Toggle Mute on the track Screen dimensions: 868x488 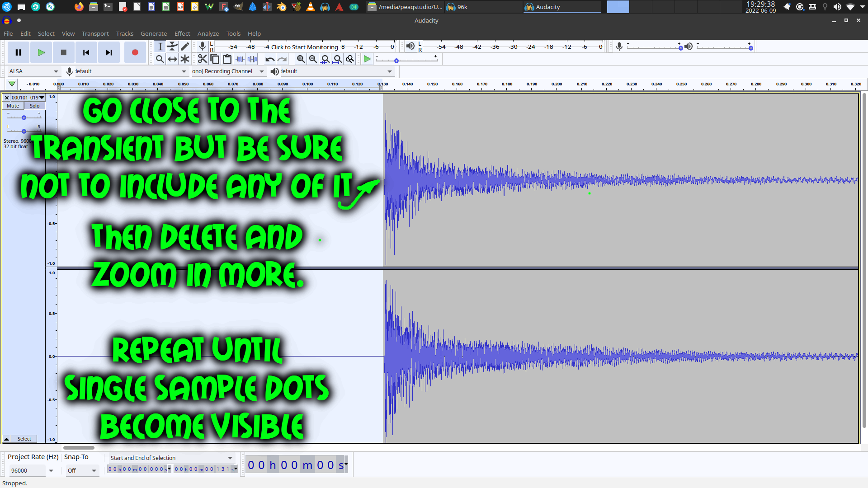pos(13,106)
